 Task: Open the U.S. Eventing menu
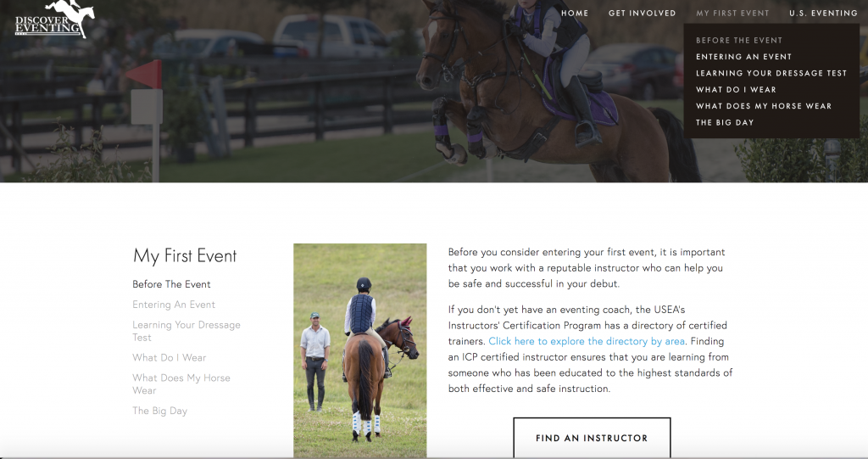823,14
